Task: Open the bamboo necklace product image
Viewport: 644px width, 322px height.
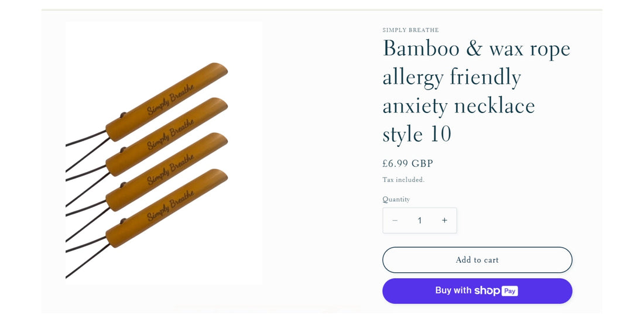Action: (164, 153)
